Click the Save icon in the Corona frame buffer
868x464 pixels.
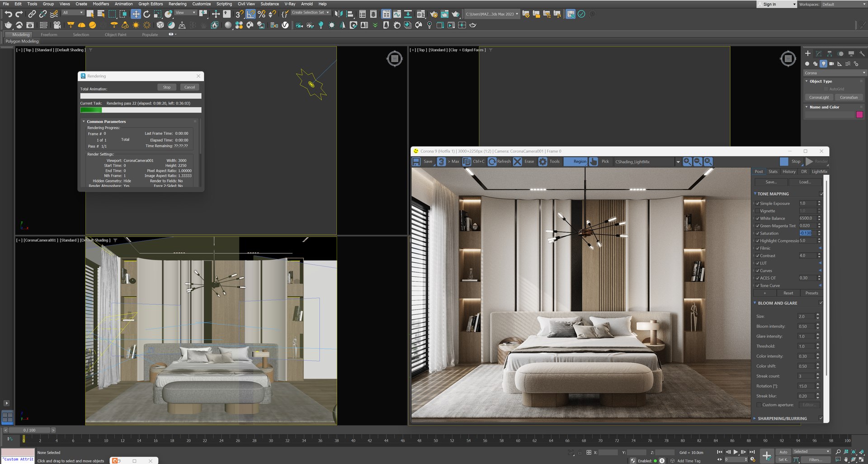pos(416,161)
